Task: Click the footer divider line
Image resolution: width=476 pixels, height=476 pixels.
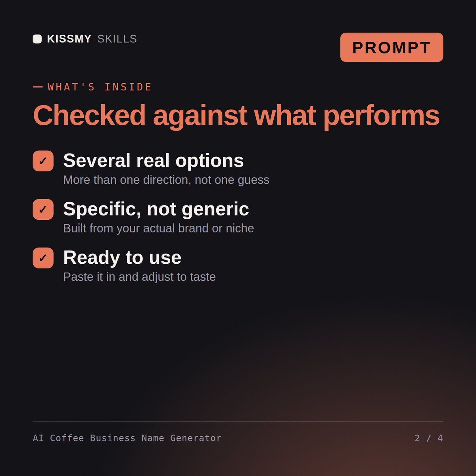Action: click(x=238, y=422)
